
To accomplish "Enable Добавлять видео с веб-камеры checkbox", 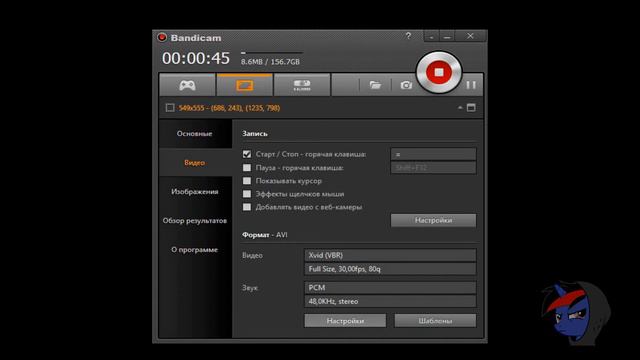I will tap(247, 207).
